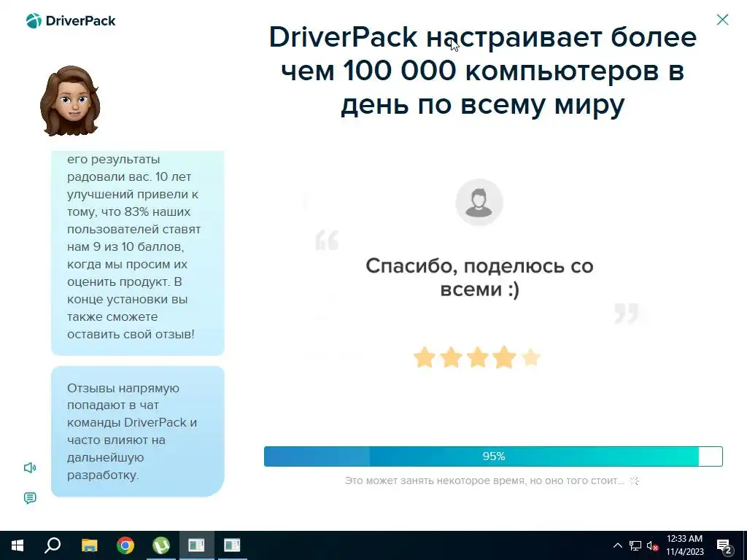
Task: Select the active DriverPack taskbar window
Action: [x=196, y=545]
